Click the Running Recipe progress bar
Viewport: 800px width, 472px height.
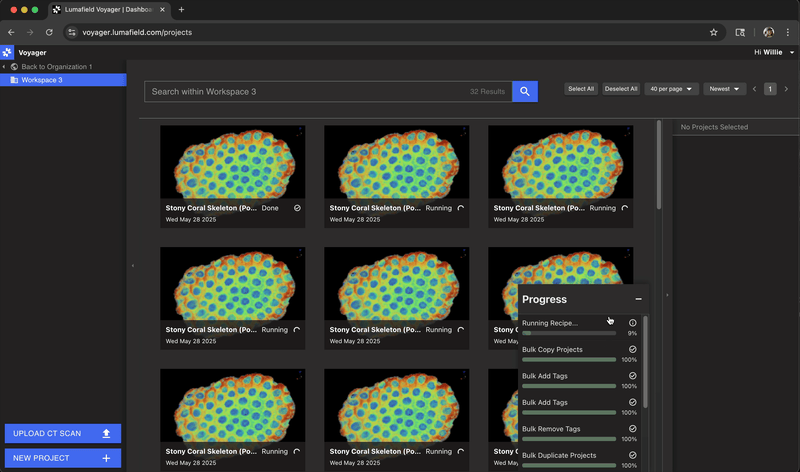click(x=568, y=333)
